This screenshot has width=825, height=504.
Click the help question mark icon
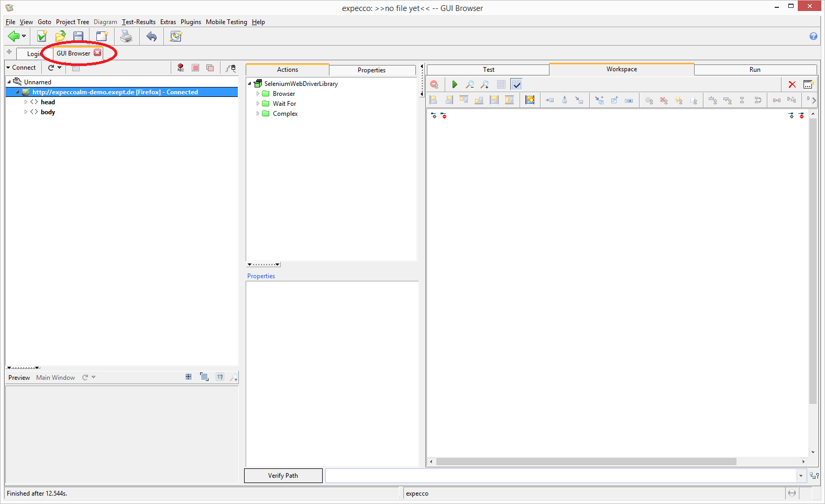pyautogui.click(x=813, y=36)
